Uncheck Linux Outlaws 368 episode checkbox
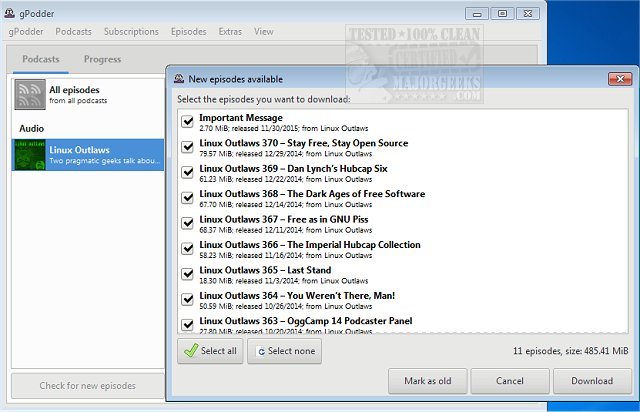Image resolution: width=640 pixels, height=412 pixels. 187,198
